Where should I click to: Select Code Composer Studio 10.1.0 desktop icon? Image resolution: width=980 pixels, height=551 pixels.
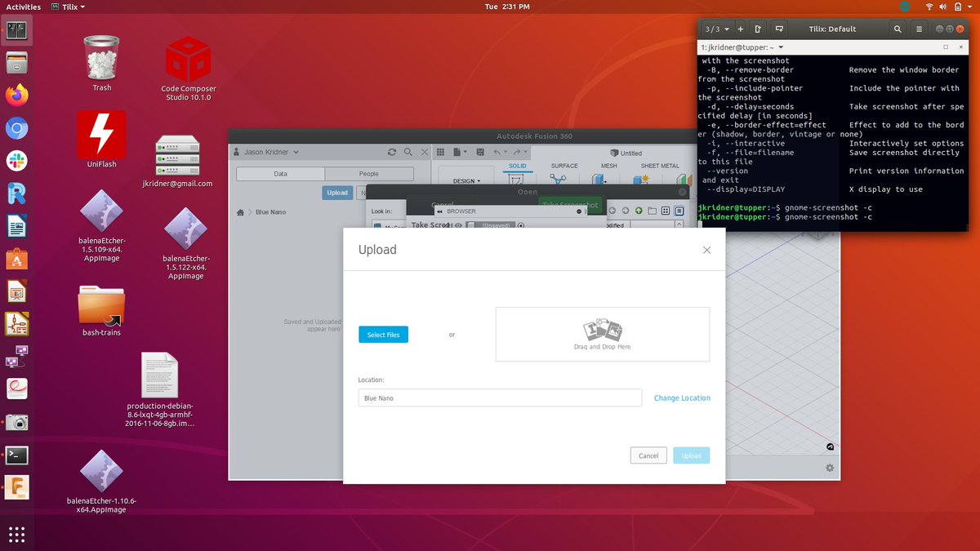[x=187, y=69]
